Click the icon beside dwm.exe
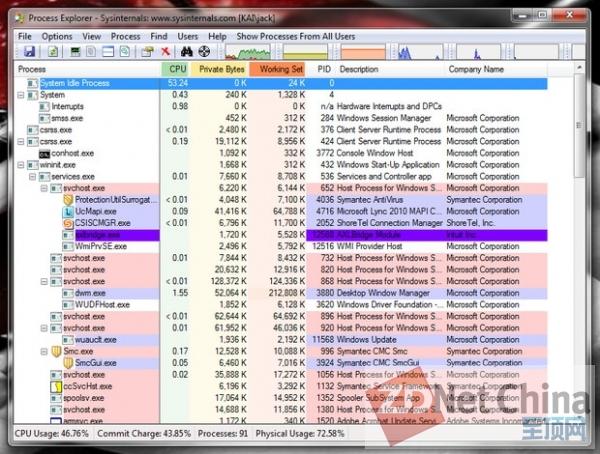The height and width of the screenshot is (454, 600). (68, 293)
